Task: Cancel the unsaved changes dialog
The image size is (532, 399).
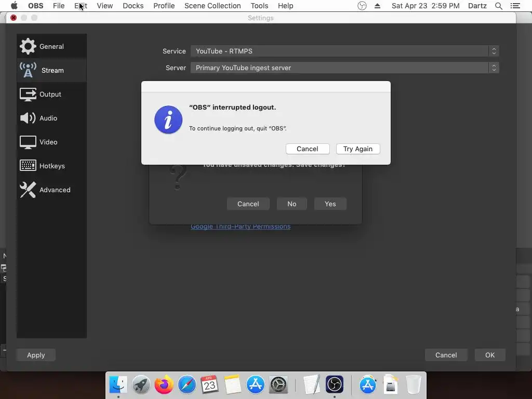Action: (x=248, y=204)
